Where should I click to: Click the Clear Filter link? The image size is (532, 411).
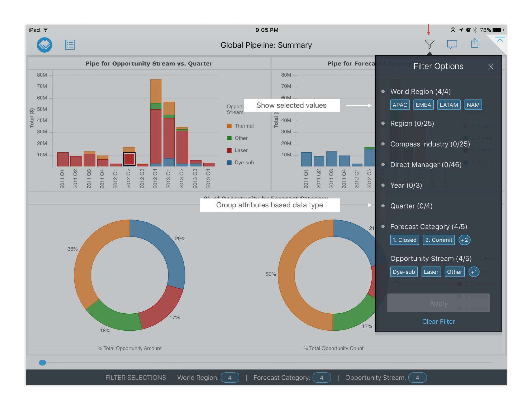(438, 322)
